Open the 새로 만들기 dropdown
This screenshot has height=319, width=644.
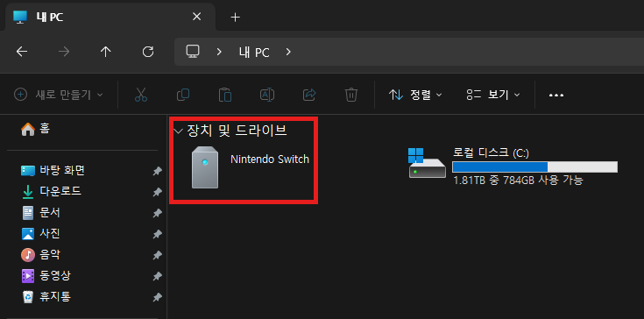click(x=59, y=95)
